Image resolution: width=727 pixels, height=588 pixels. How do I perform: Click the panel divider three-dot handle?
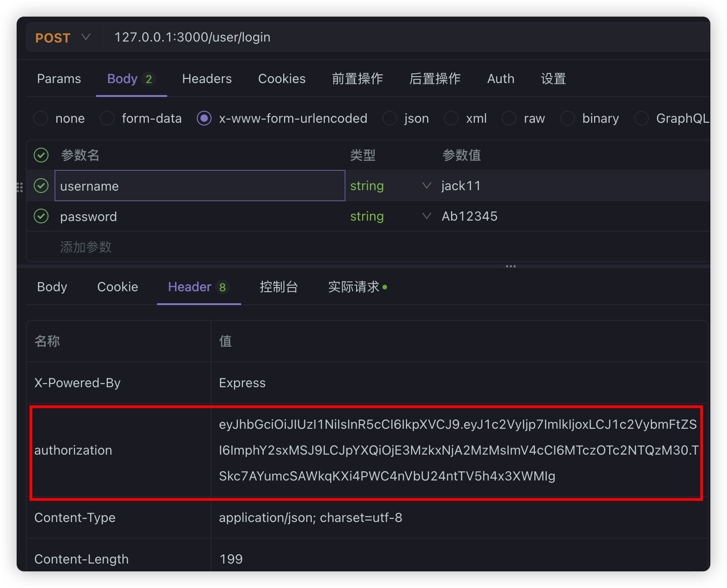(510, 266)
